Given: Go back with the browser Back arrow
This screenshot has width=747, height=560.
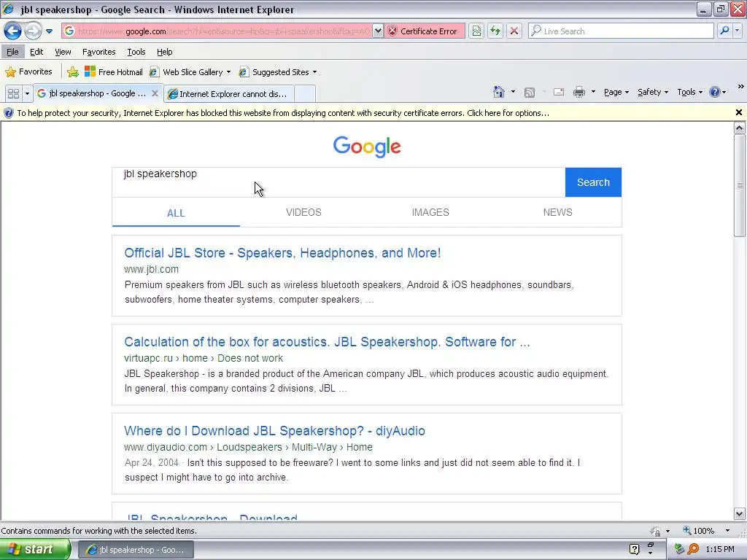Looking at the screenshot, I should [x=12, y=31].
